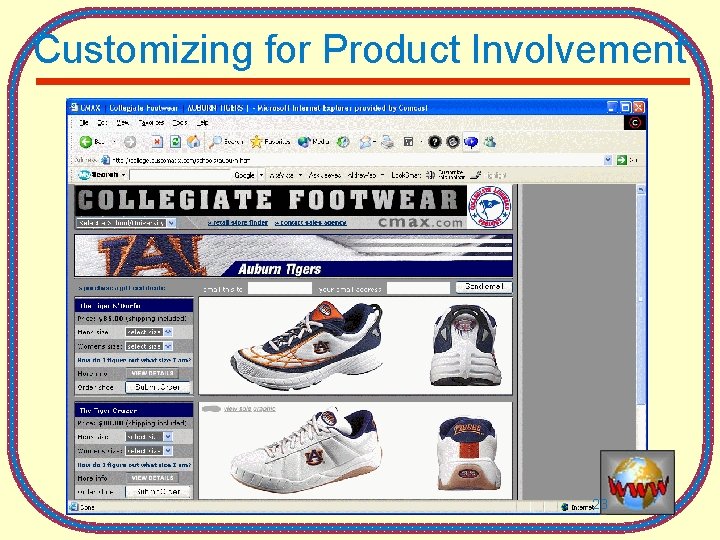The image size is (720, 540).
Task: Expand the address bar dropdown arrow
Action: (608, 160)
